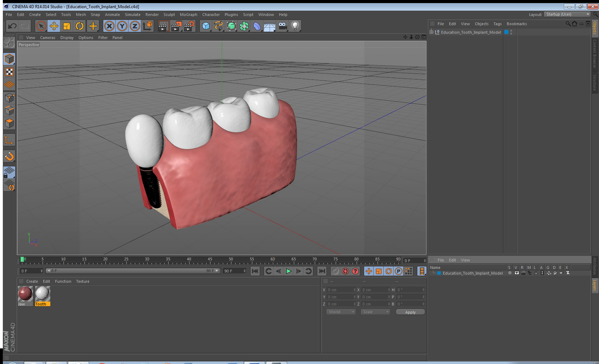599x364 pixels.
Task: Enable Model mode in left palette
Action: click(9, 59)
